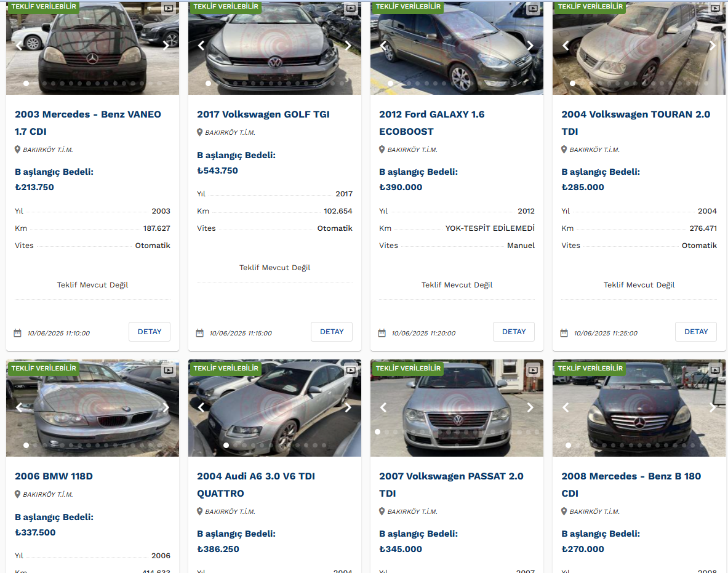The width and height of the screenshot is (728, 573).
Task: Show next photo of Audi A6 listing
Action: [348, 407]
